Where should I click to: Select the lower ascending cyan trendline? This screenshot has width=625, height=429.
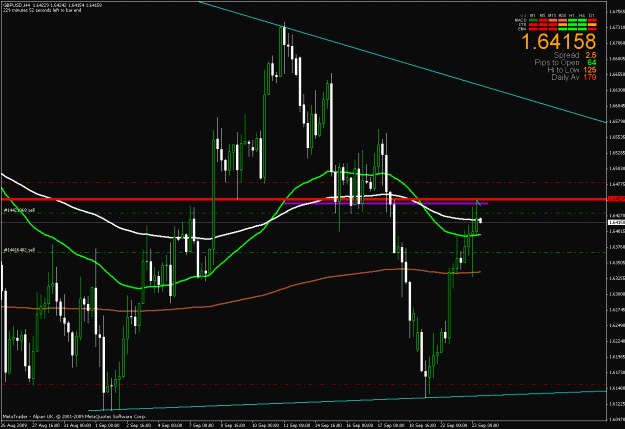(347, 401)
